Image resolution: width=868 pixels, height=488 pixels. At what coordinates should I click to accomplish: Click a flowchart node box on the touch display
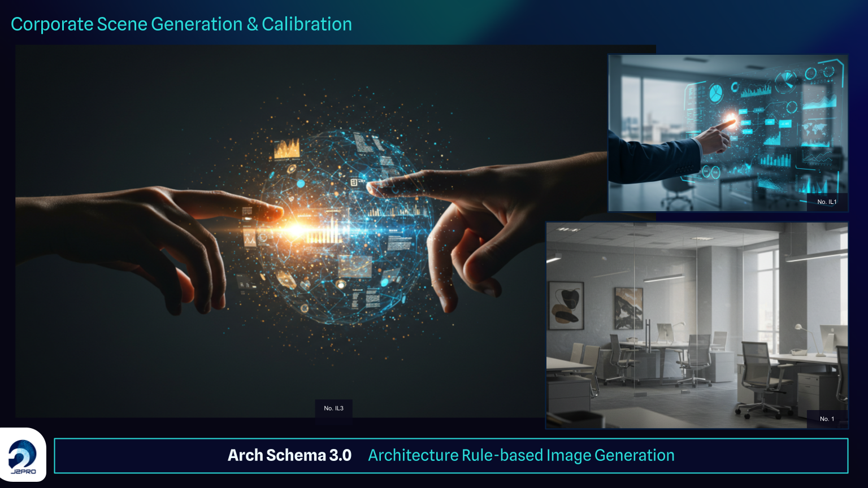click(x=744, y=111)
